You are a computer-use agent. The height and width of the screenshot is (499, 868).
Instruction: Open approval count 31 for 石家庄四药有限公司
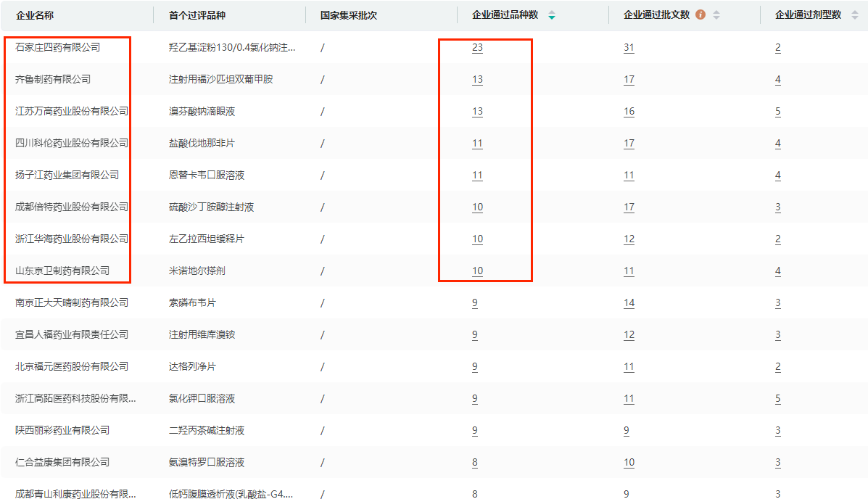[629, 48]
